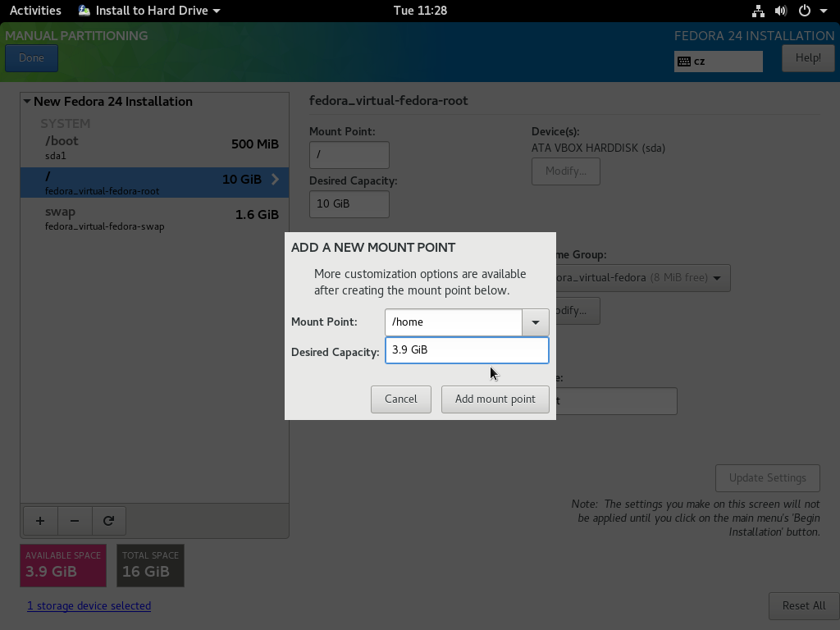
Task: Open the Activities overview
Action: tap(35, 11)
